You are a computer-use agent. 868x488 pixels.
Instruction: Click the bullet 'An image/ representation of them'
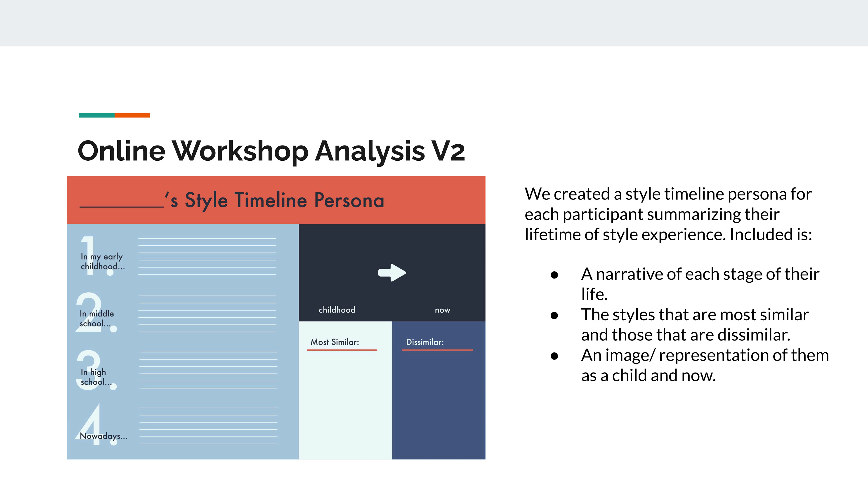[705, 365]
